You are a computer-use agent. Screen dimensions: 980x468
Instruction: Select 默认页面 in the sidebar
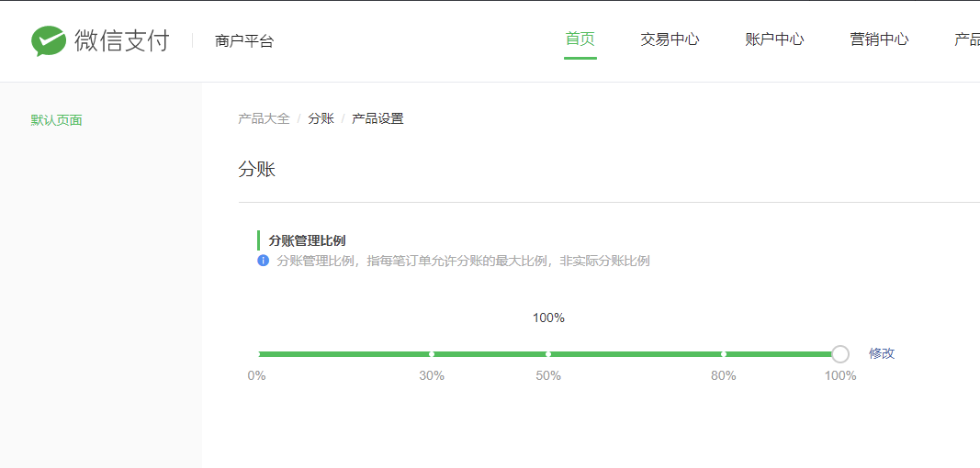(x=56, y=120)
